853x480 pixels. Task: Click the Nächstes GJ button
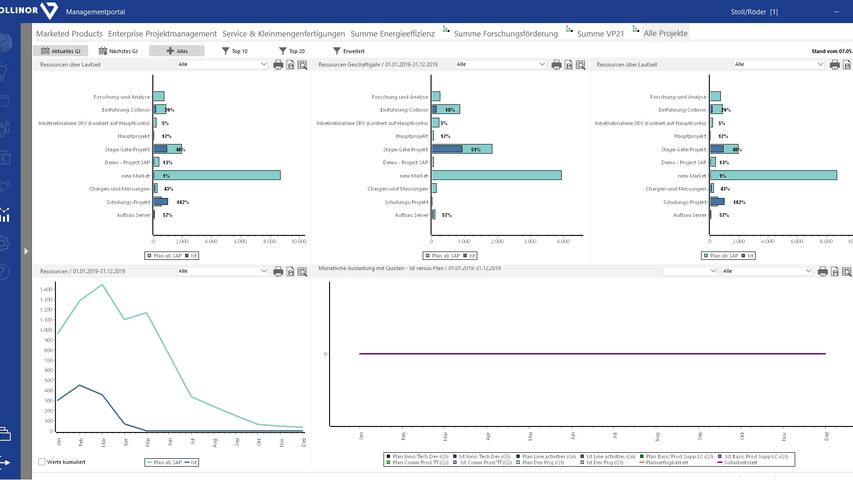(117, 50)
